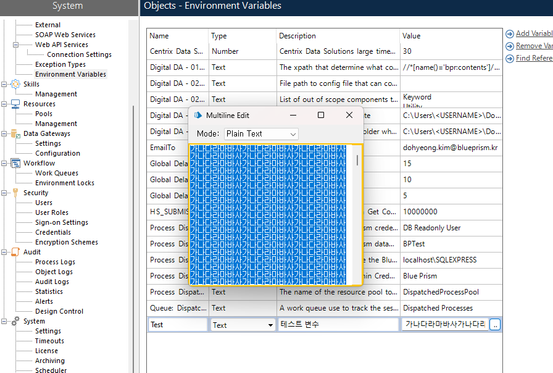Open the Type dropdown for Test row
The height and width of the screenshot is (373, 553).
point(270,325)
